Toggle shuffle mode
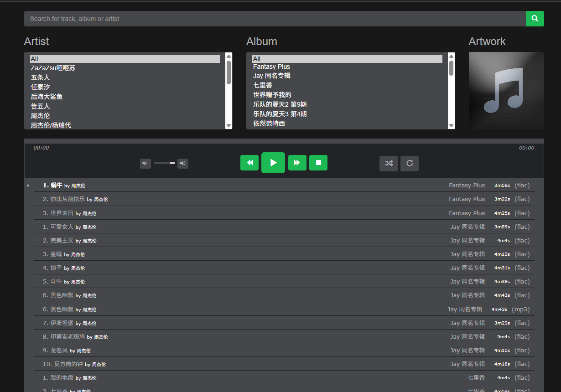The height and width of the screenshot is (392, 561). 389,164
